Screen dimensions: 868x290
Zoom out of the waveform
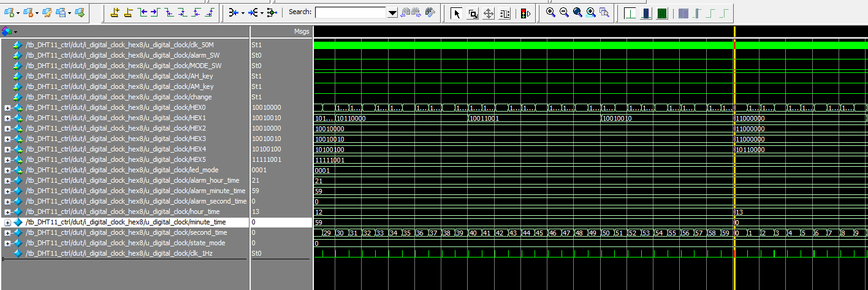click(x=564, y=12)
